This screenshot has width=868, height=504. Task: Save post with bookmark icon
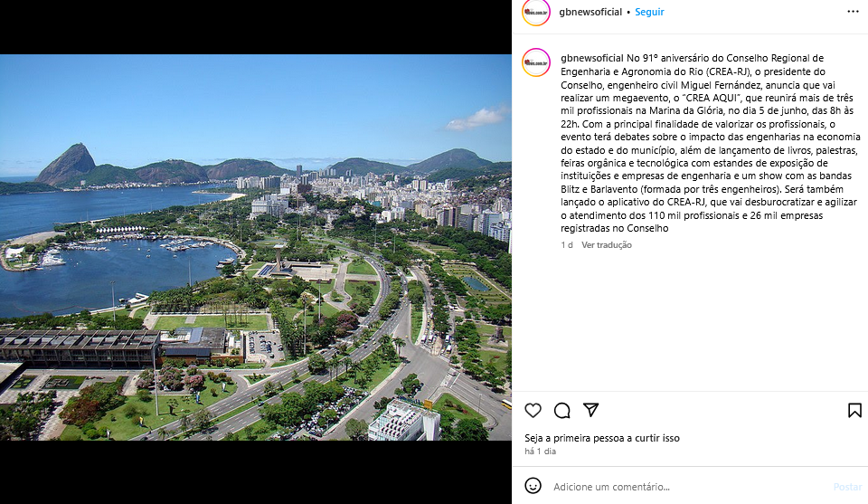(854, 411)
